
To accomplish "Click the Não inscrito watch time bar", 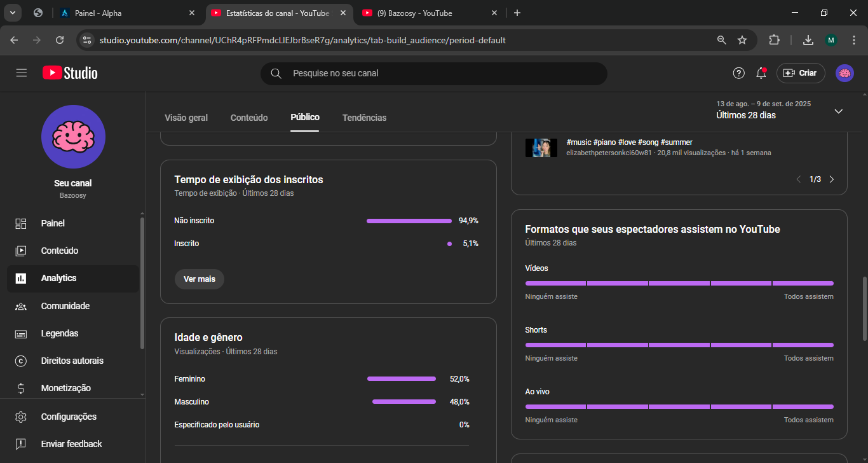I will click(x=409, y=221).
